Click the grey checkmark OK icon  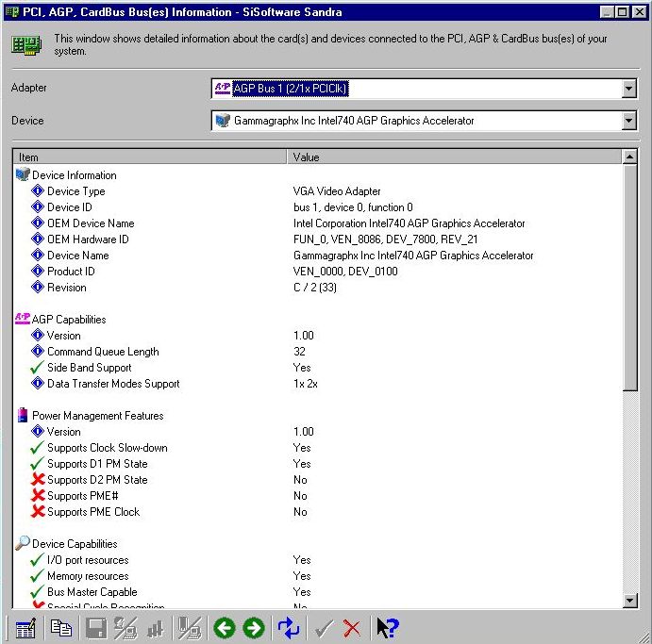(x=324, y=628)
